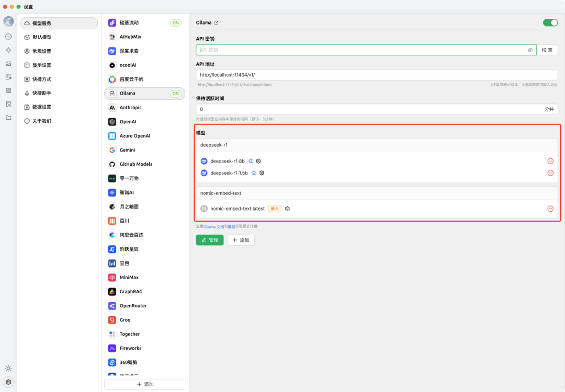Select the Anthropic provider
565x392 pixels.
pos(144,108)
